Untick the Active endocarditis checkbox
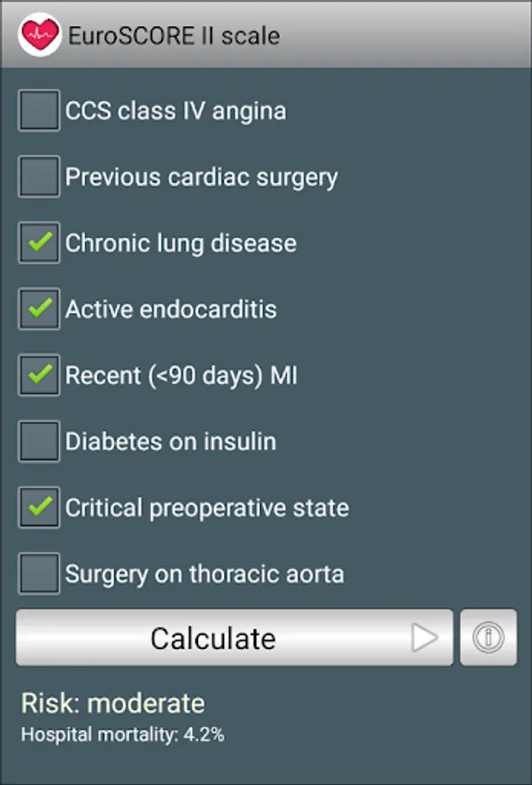This screenshot has width=532, height=785. 39,309
